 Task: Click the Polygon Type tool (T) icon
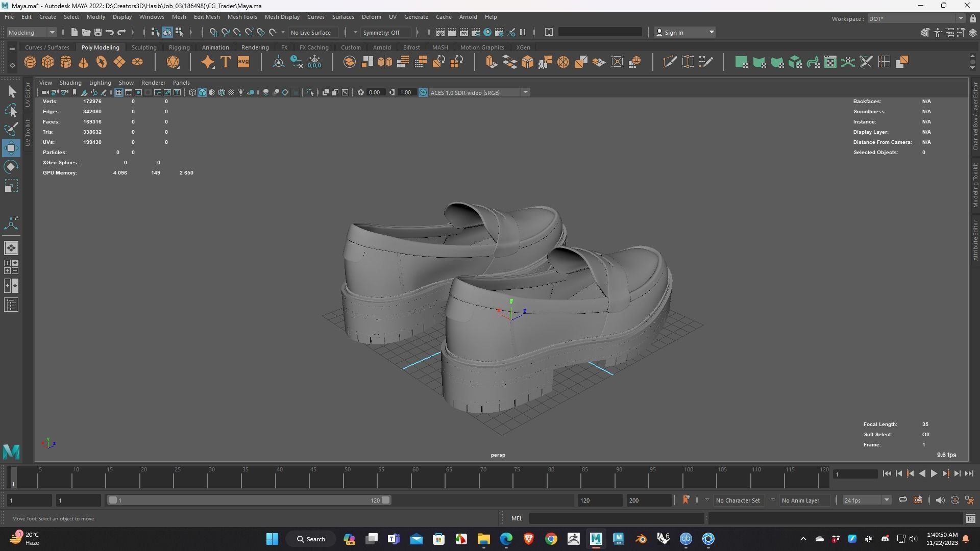(x=225, y=62)
